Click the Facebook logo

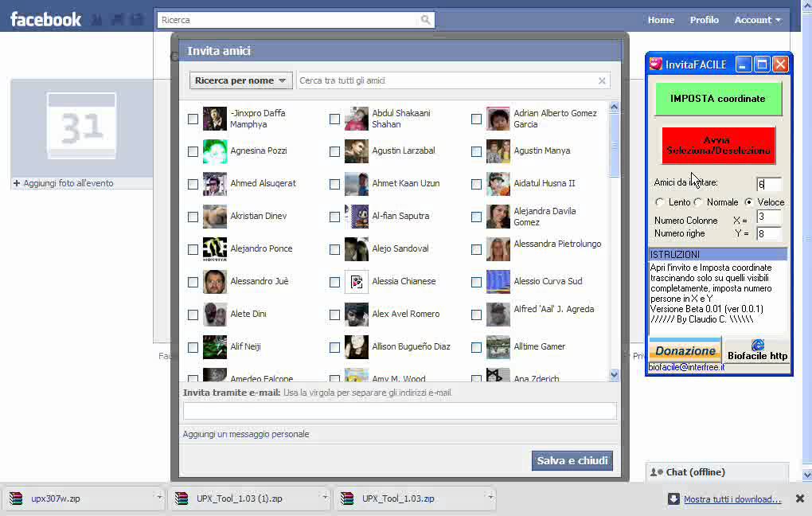point(45,20)
